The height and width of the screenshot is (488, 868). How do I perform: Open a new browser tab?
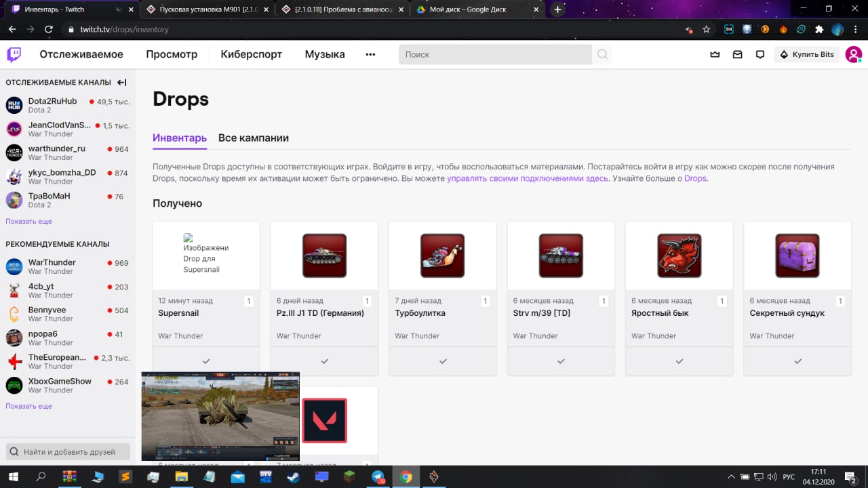point(557,9)
